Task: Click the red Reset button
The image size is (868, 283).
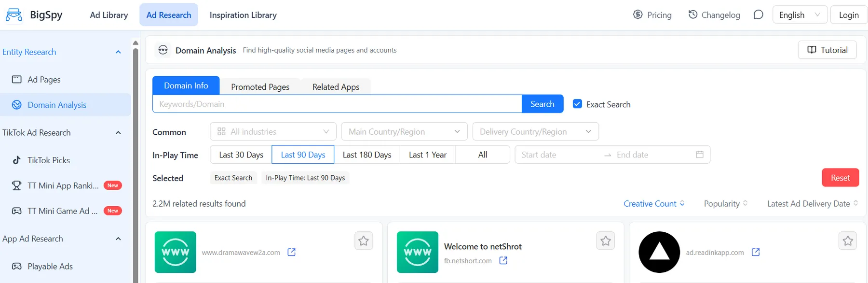Action: [x=841, y=178]
